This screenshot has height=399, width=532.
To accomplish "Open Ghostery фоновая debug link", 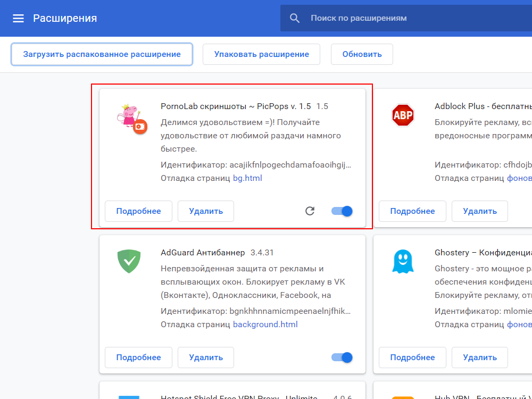I will click(519, 325).
